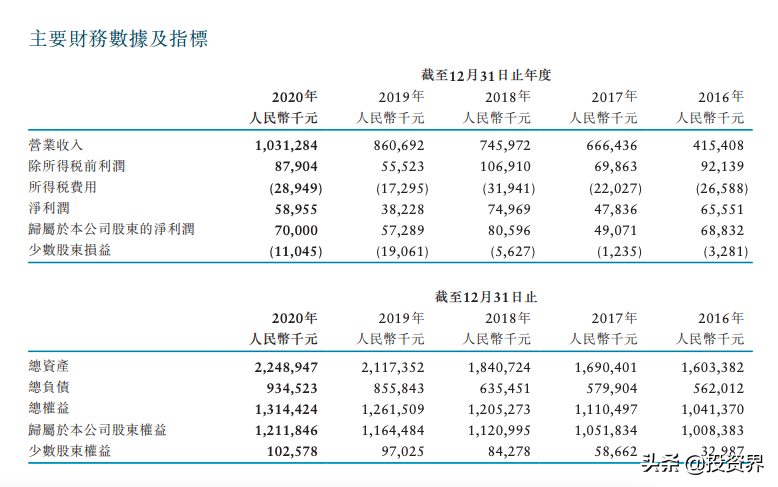Viewport: 778px width, 487px height.
Task: Select 歸屬於本公司股東的淨利潤 row label
Action: [x=111, y=229]
